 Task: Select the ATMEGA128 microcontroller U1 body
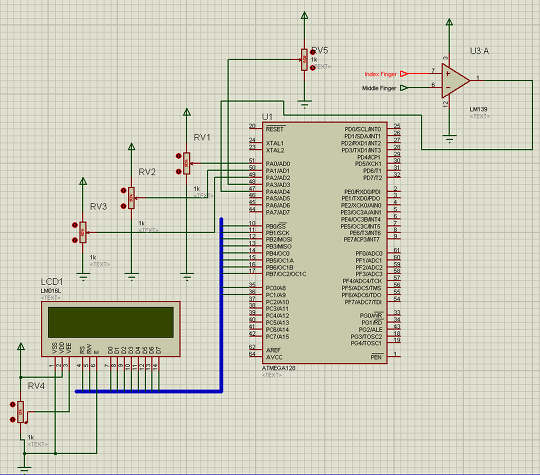pyautogui.click(x=325, y=242)
